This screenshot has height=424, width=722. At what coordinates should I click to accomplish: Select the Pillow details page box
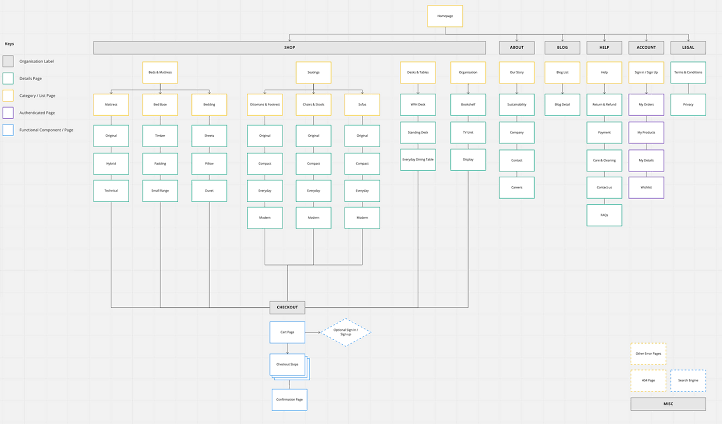pyautogui.click(x=209, y=164)
